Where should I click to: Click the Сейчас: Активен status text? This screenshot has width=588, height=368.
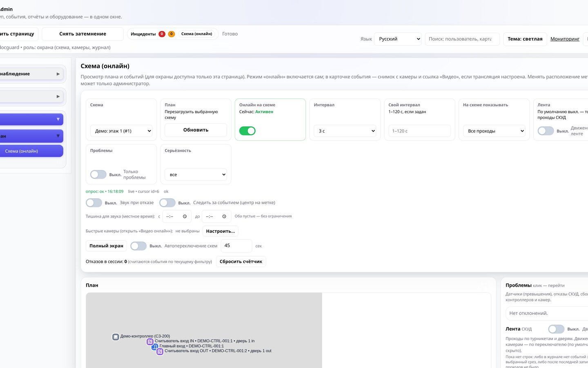pyautogui.click(x=256, y=112)
